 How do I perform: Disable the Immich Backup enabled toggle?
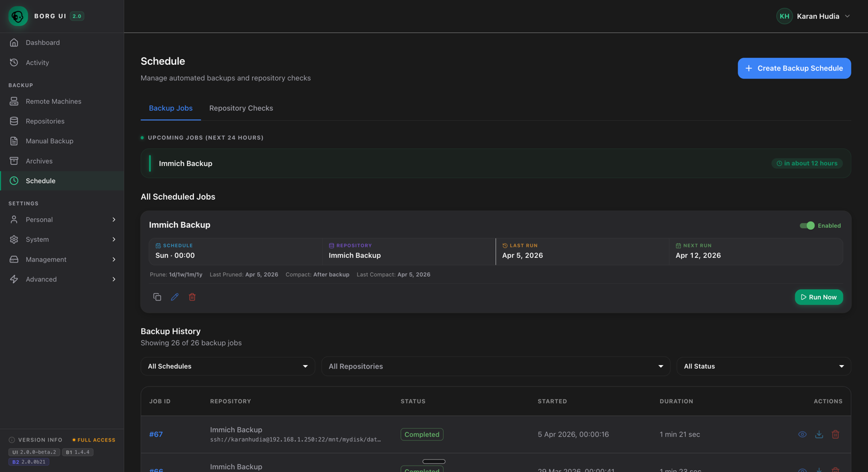click(807, 226)
